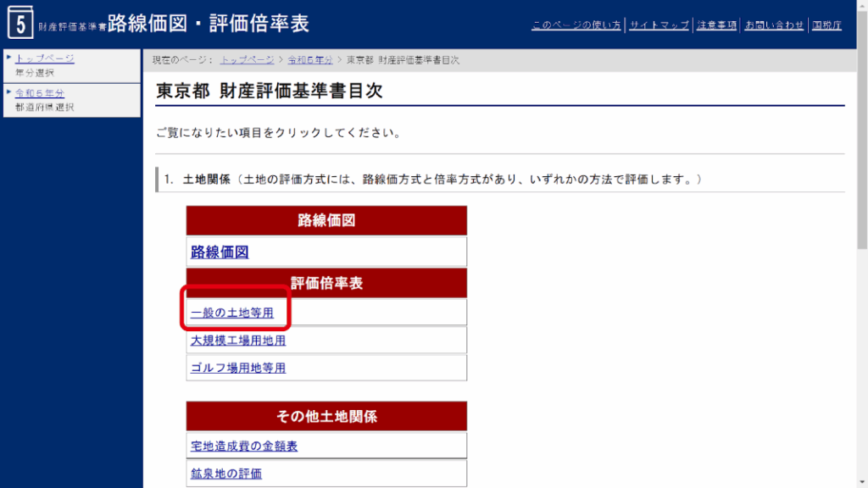Click the arrow bullet beside sidebar 令和年分 link
This screenshot has width=868, height=488.
pyautogui.click(x=8, y=92)
